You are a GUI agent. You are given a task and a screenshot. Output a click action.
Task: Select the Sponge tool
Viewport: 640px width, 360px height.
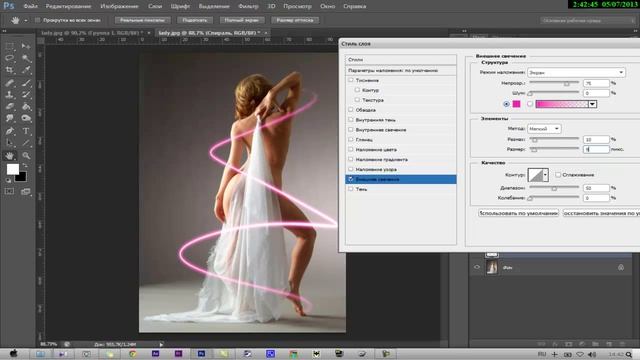(x=26, y=118)
